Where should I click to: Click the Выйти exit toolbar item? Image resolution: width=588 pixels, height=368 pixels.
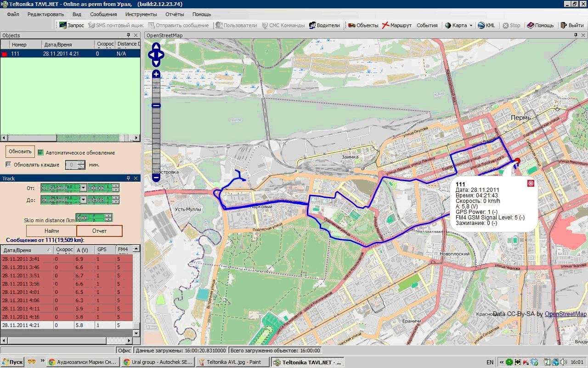pyautogui.click(x=572, y=25)
